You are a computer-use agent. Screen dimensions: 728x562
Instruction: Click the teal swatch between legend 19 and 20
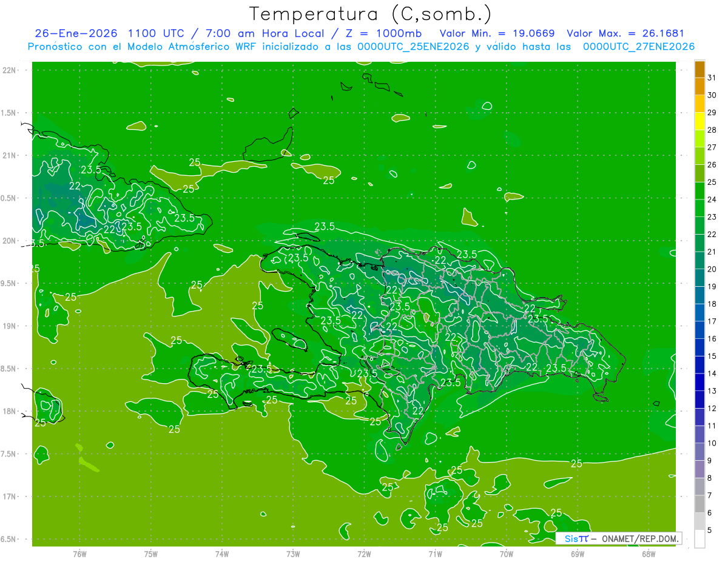pos(699,278)
